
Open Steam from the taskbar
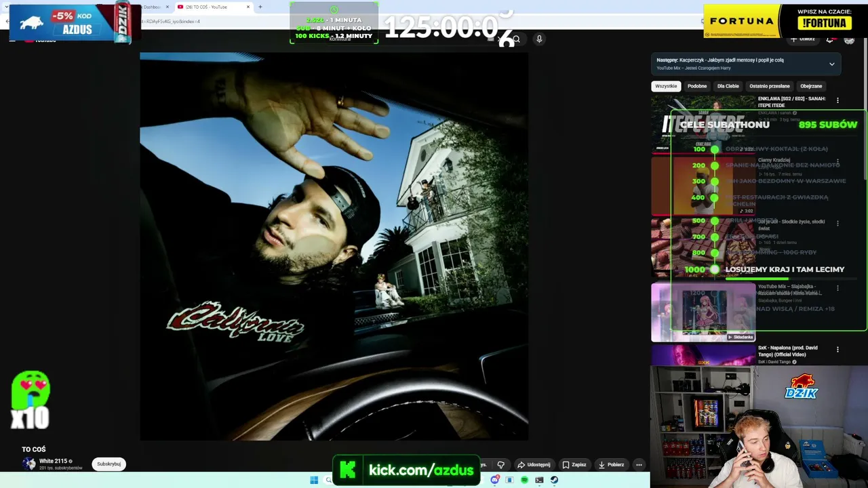tap(554, 480)
